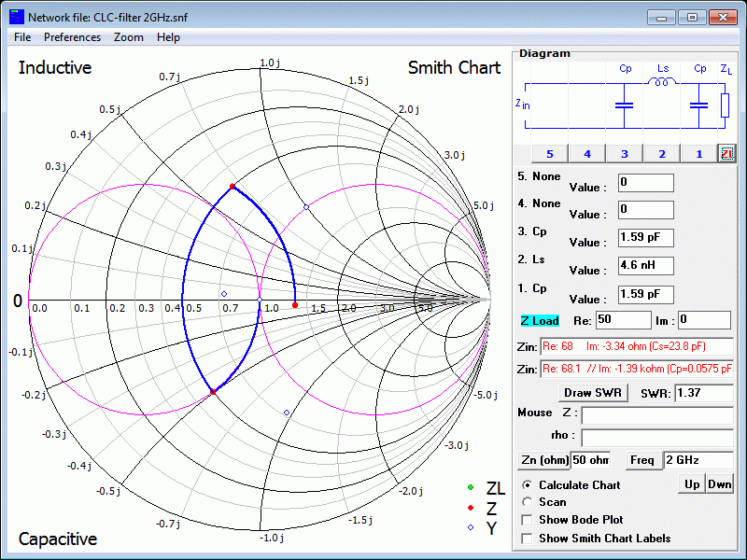Edit the Zn 50 ohm field

pyautogui.click(x=591, y=460)
